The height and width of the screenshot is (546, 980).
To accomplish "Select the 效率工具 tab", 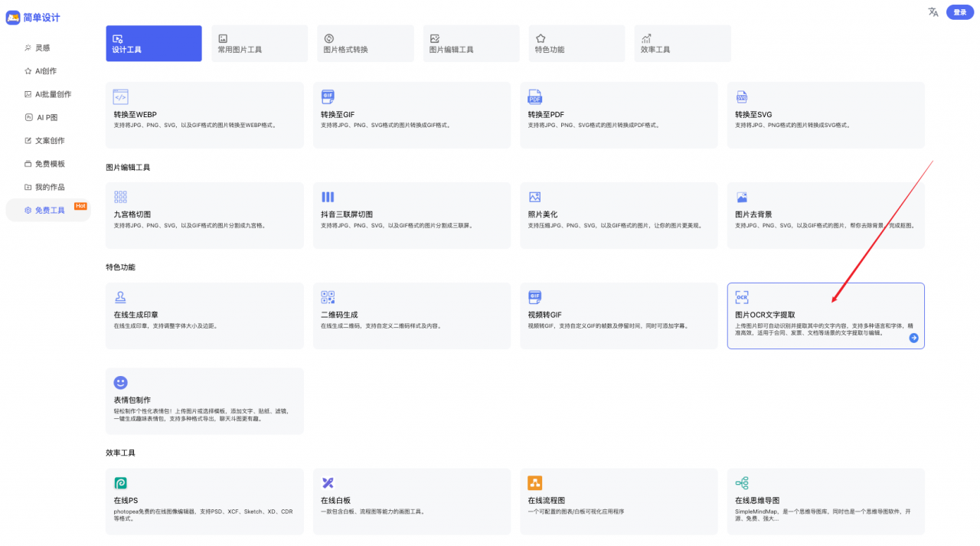I will pos(681,44).
